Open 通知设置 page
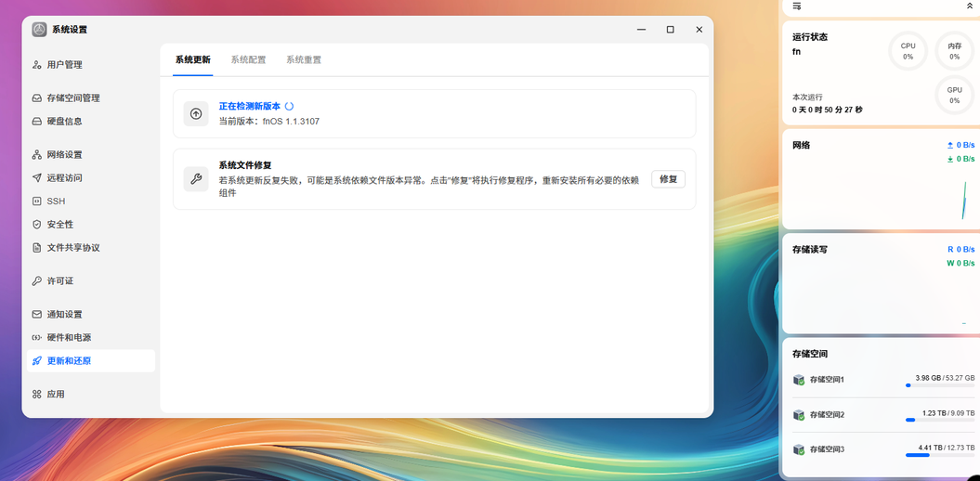This screenshot has width=980, height=481. (x=91, y=314)
